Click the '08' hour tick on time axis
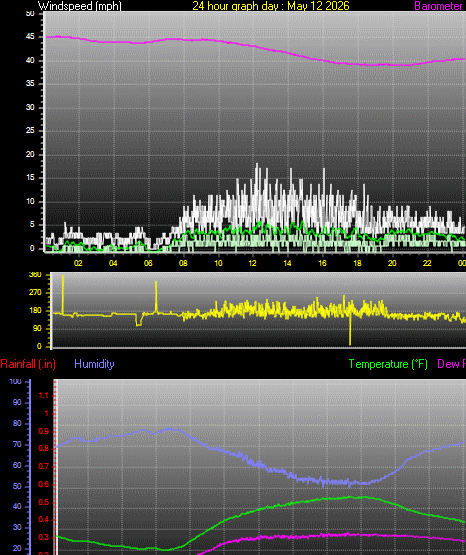 [183, 263]
